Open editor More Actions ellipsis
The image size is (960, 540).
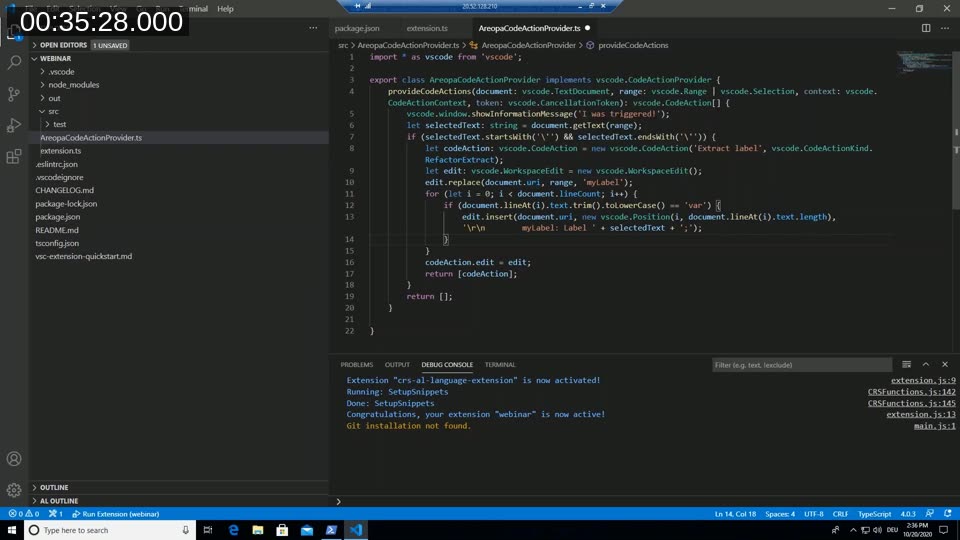pos(945,28)
